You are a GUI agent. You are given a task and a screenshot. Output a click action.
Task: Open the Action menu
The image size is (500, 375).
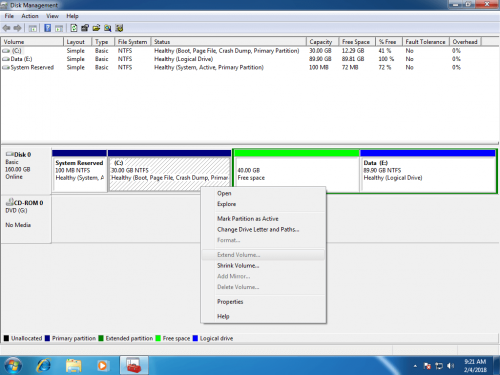point(30,16)
